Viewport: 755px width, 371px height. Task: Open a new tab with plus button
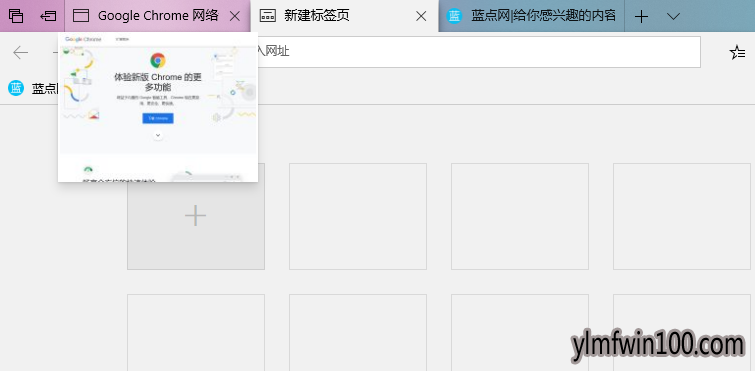641,16
